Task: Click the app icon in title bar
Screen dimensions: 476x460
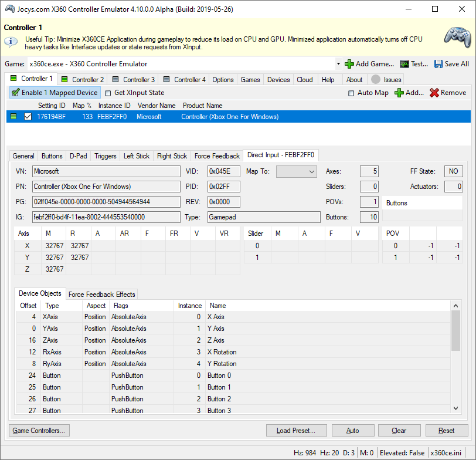Action: (x=10, y=9)
